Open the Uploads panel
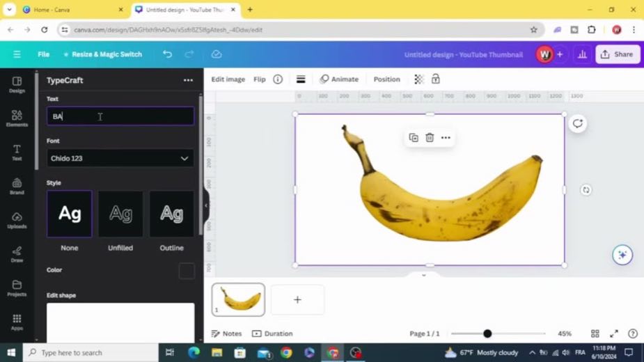Screen dimensions: 644x362 (17, 220)
